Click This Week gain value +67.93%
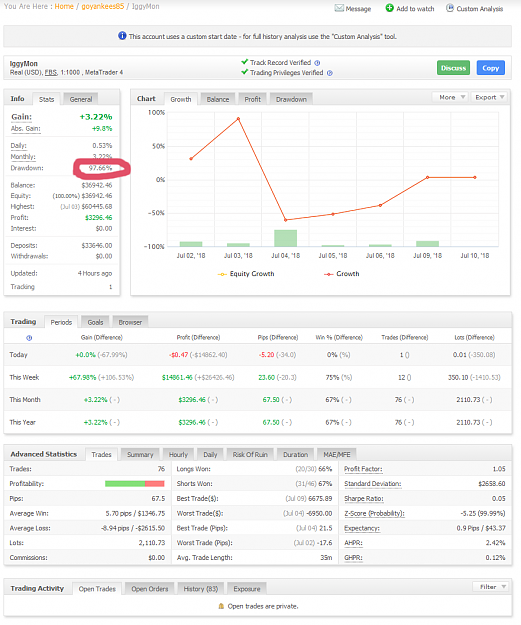The image size is (521, 625). (x=83, y=377)
